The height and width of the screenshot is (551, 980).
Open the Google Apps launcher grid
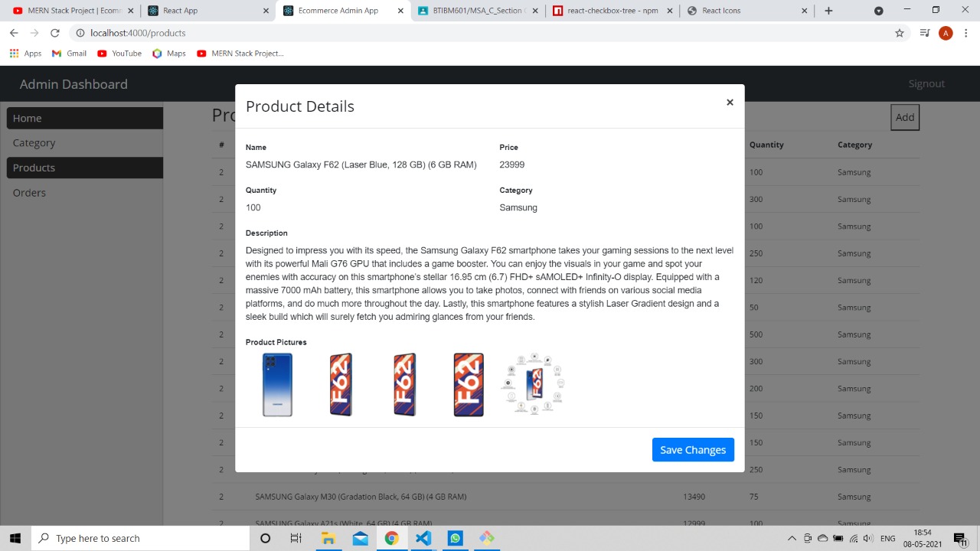tap(14, 53)
